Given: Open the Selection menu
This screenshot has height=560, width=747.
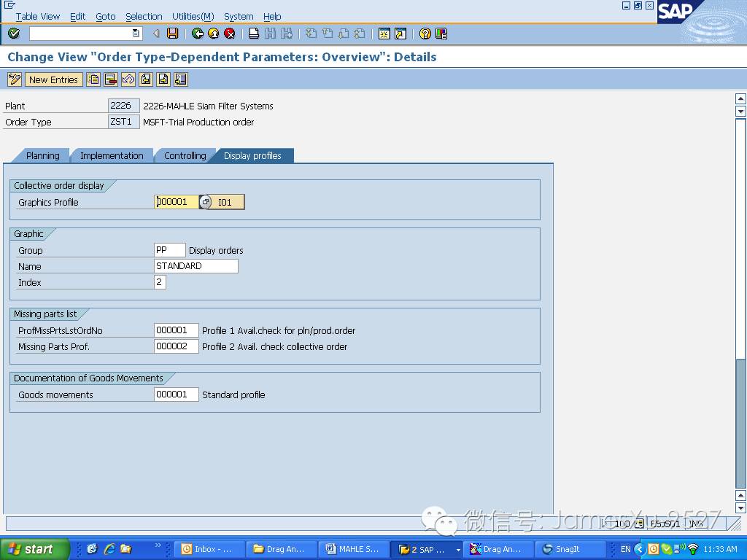Looking at the screenshot, I should [x=144, y=16].
